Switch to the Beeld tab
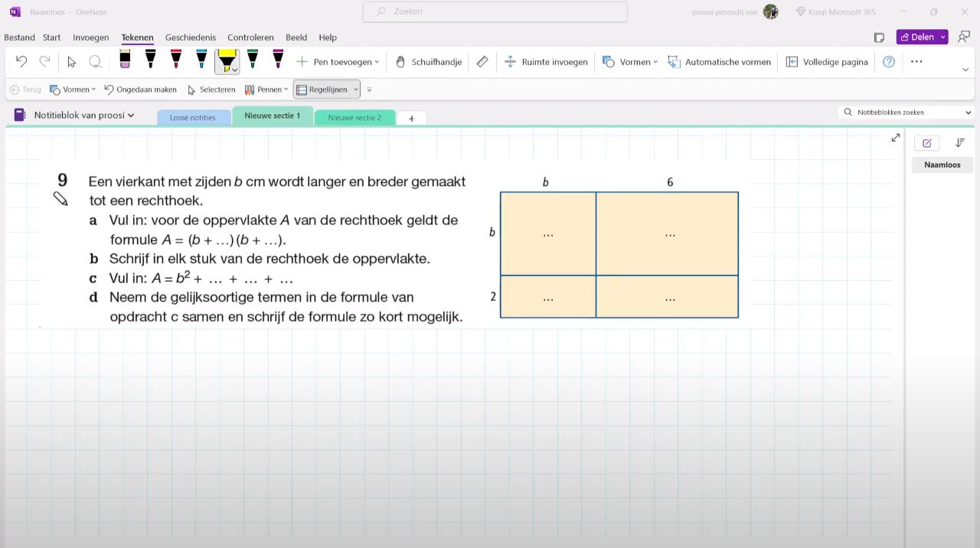The width and height of the screenshot is (980, 548). pos(296,38)
